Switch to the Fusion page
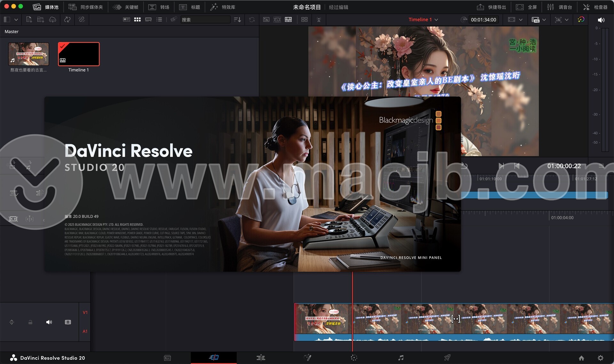 307,358
